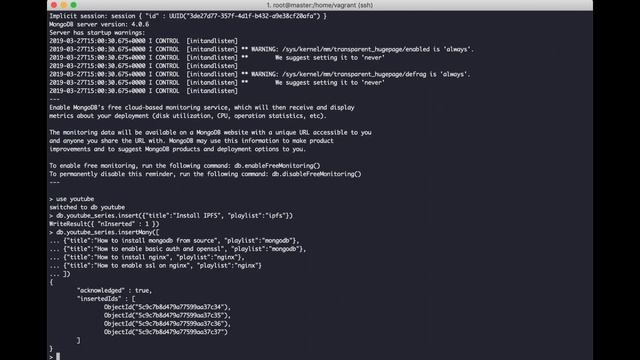Click the shell prompt cursor at bottom
Screen dimensions: 640x360
click(58, 356)
